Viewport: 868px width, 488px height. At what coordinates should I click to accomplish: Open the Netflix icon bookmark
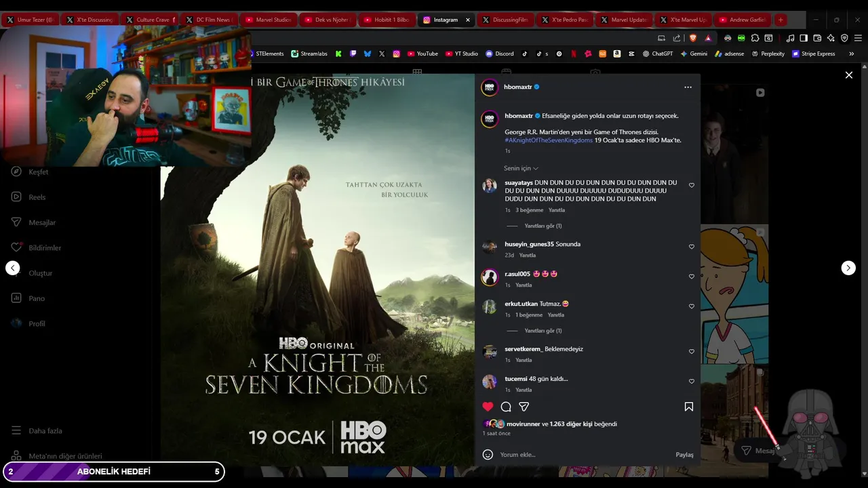point(574,54)
